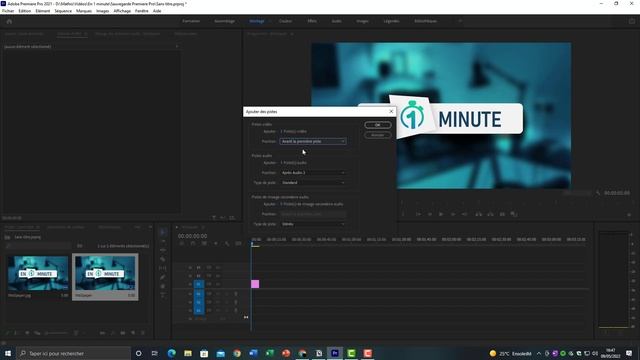Open Program monitor settings wrench
Screen dimensions: 640x360
598,193
